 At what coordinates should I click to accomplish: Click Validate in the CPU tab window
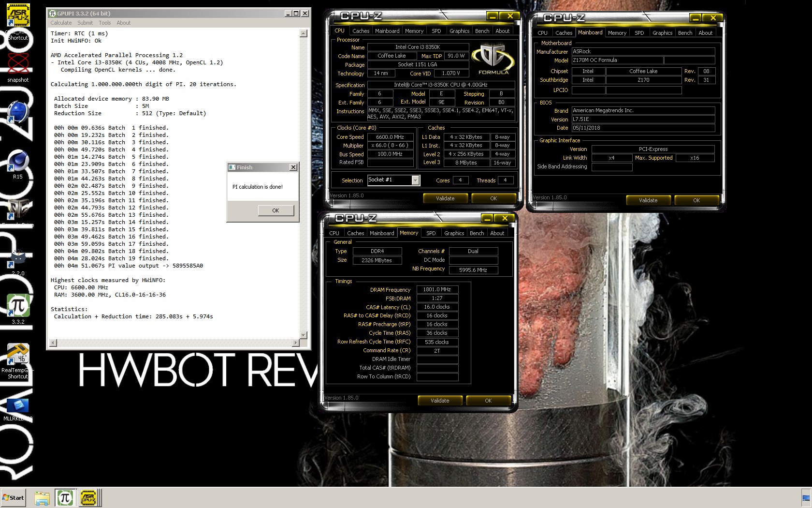tap(445, 198)
